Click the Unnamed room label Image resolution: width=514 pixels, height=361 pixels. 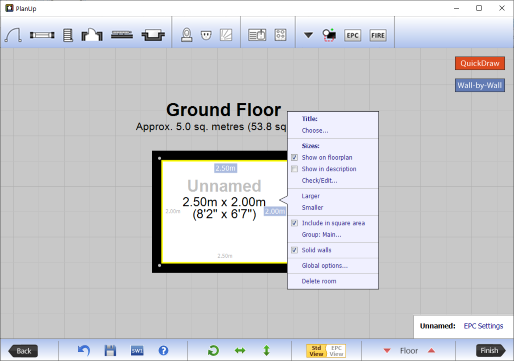click(224, 186)
